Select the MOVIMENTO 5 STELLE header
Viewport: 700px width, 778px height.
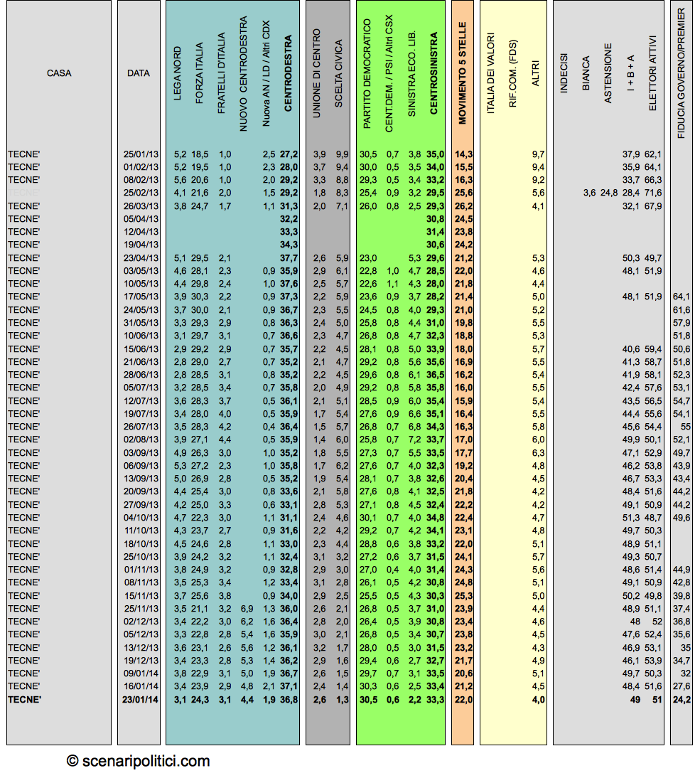(x=463, y=73)
